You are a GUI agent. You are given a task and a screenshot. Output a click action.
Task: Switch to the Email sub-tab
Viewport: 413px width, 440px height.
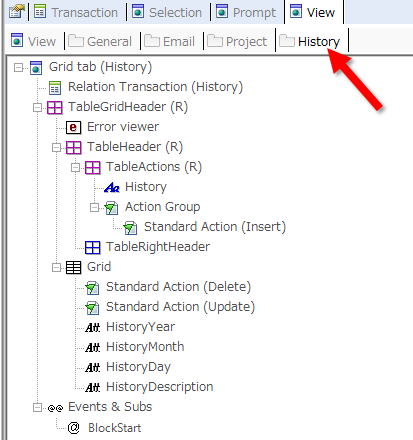(x=170, y=41)
